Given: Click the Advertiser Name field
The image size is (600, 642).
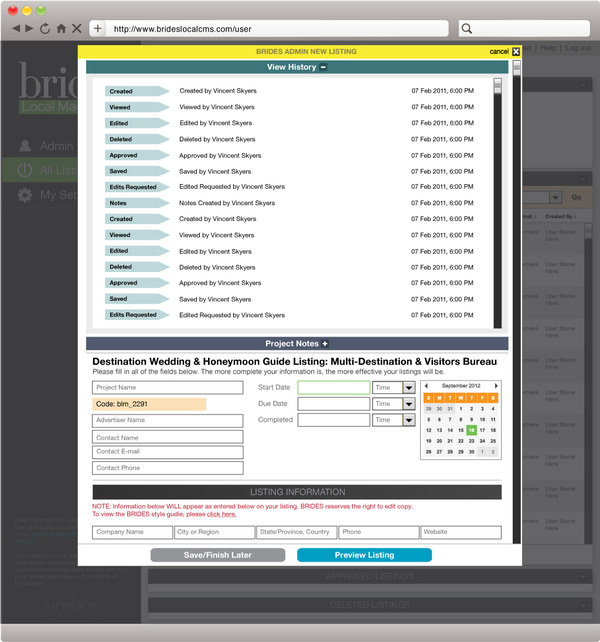Looking at the screenshot, I should (168, 420).
